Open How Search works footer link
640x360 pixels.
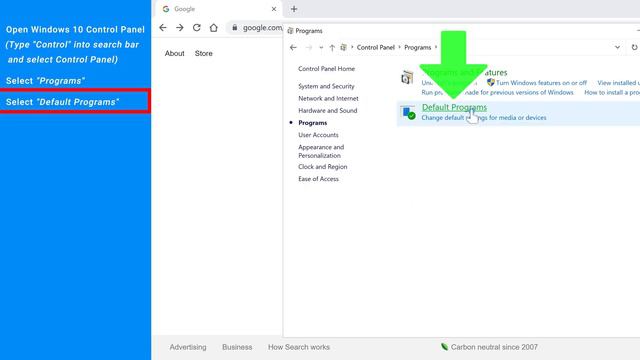point(299,347)
